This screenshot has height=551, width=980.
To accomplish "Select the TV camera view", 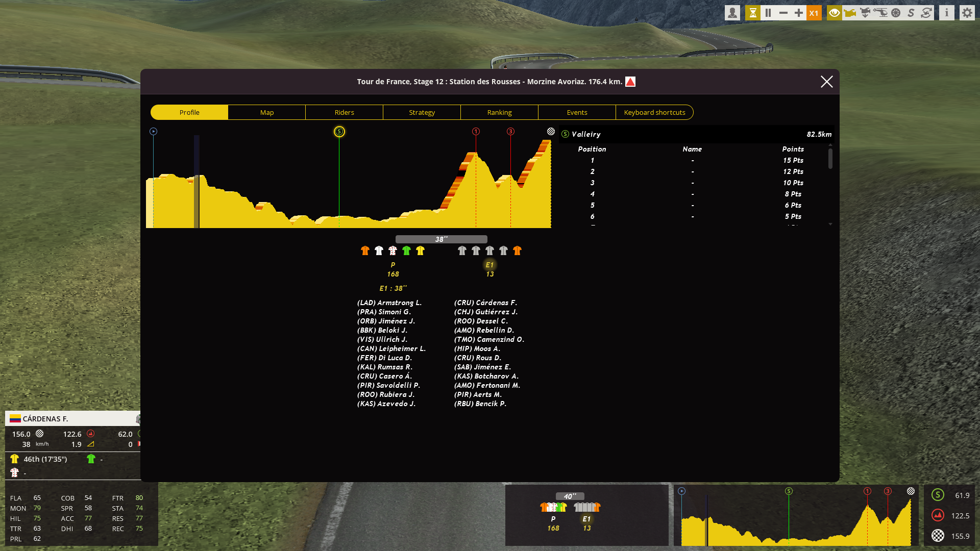I will pos(850,13).
